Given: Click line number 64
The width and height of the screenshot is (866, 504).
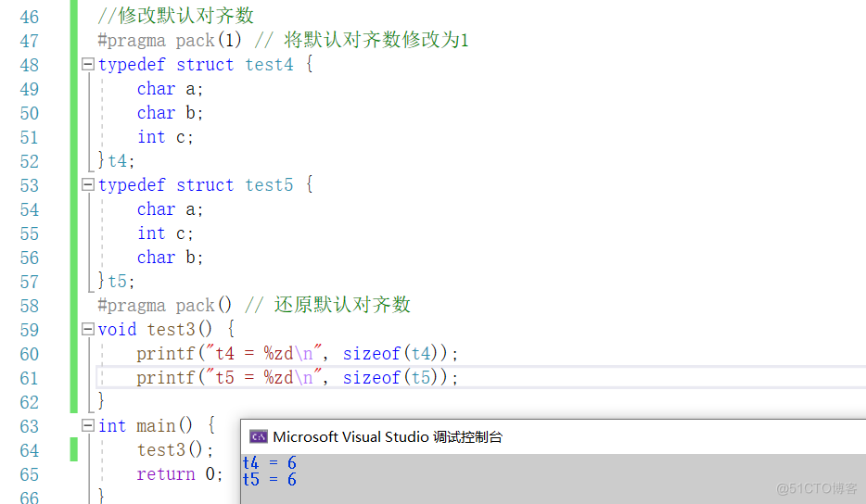Looking at the screenshot, I should (30, 450).
